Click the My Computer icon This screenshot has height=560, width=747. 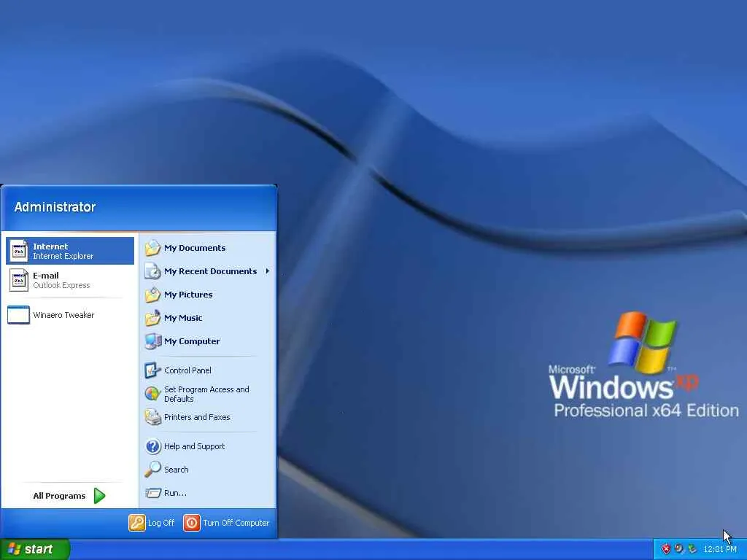coord(153,341)
